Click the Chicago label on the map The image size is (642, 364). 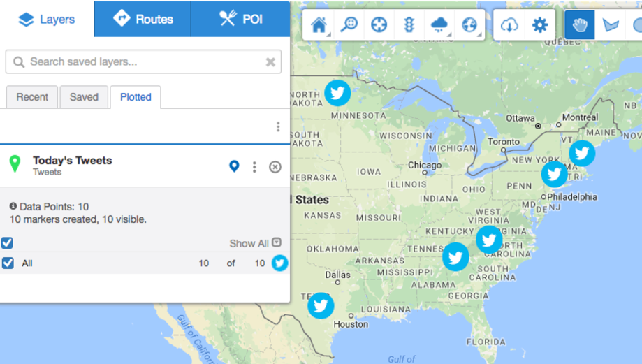tap(425, 165)
